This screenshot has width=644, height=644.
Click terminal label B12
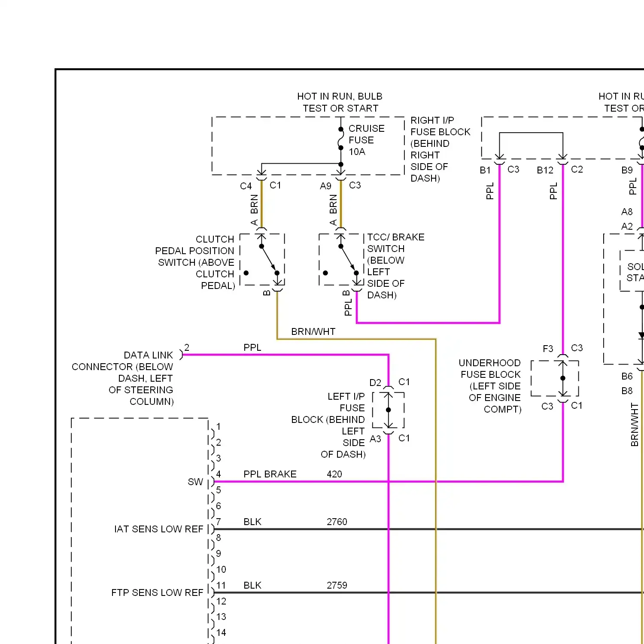(x=545, y=170)
